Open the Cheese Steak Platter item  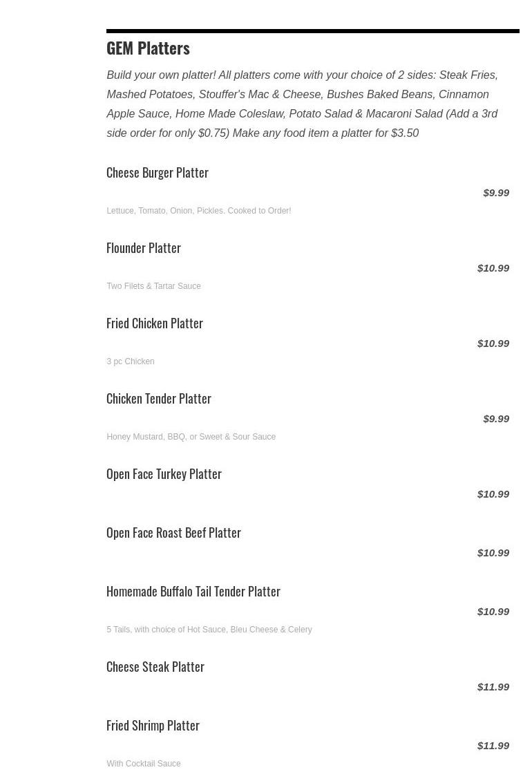[155, 667]
